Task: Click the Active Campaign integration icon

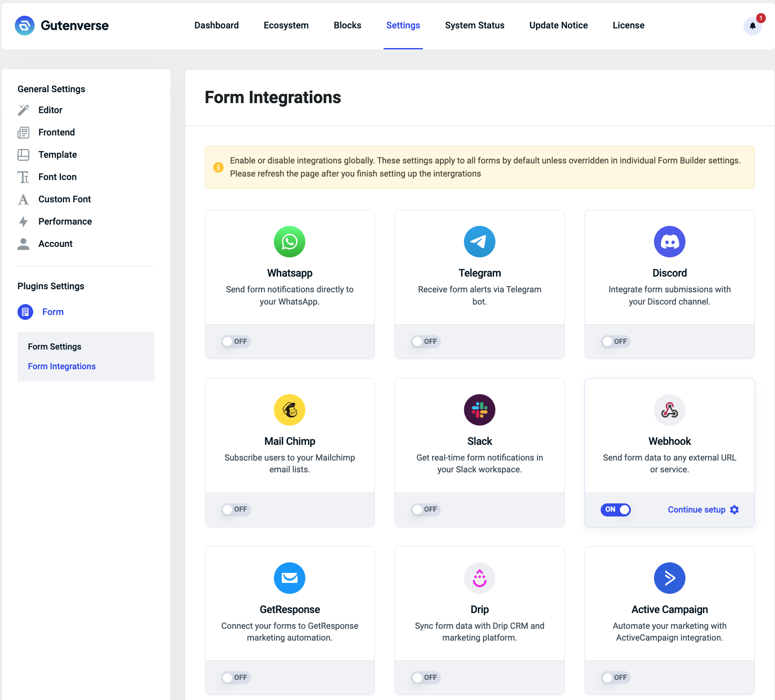Action: [670, 578]
